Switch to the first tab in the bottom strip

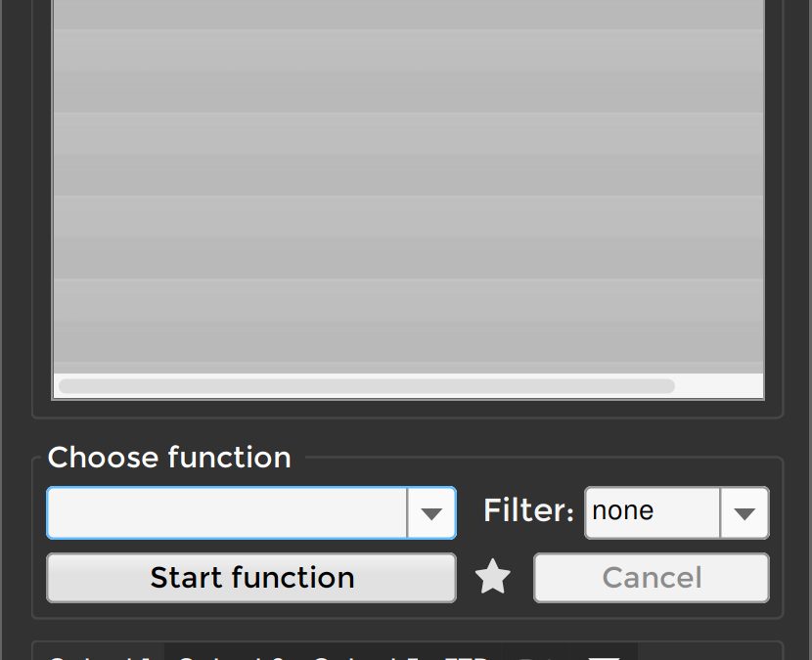(98, 655)
